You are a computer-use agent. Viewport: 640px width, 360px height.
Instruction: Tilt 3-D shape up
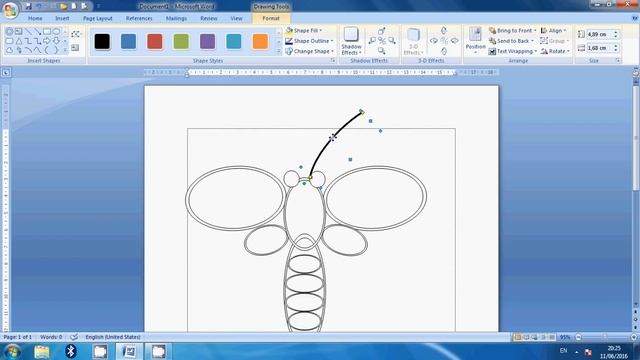[444, 31]
